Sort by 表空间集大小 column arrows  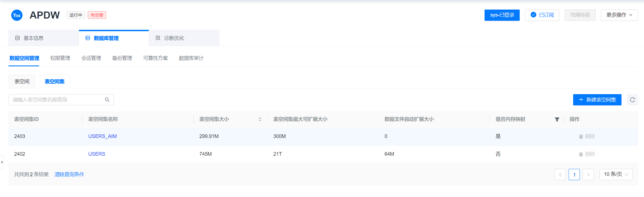pyautogui.click(x=260, y=119)
